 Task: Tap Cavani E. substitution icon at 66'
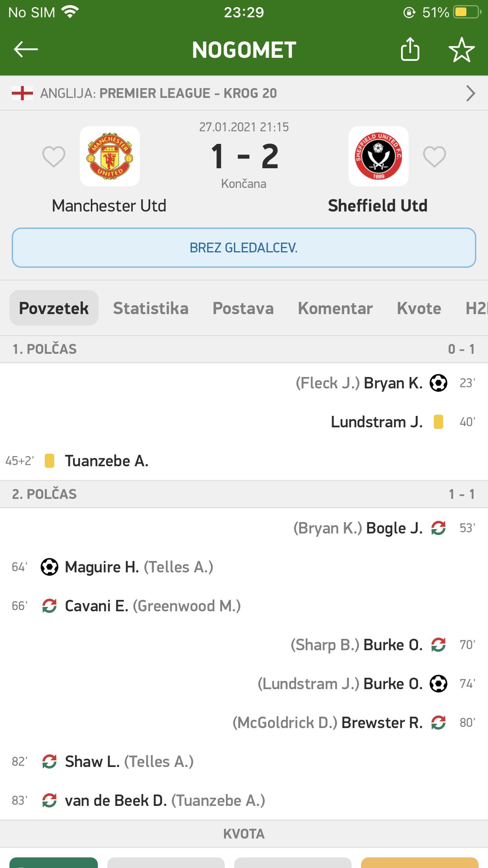[50, 606]
